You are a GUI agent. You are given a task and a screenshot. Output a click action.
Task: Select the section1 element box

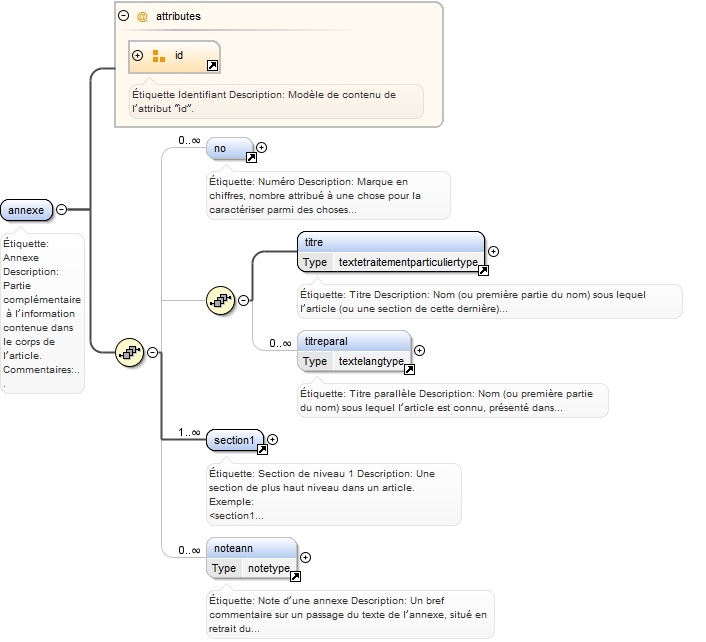[x=235, y=440]
